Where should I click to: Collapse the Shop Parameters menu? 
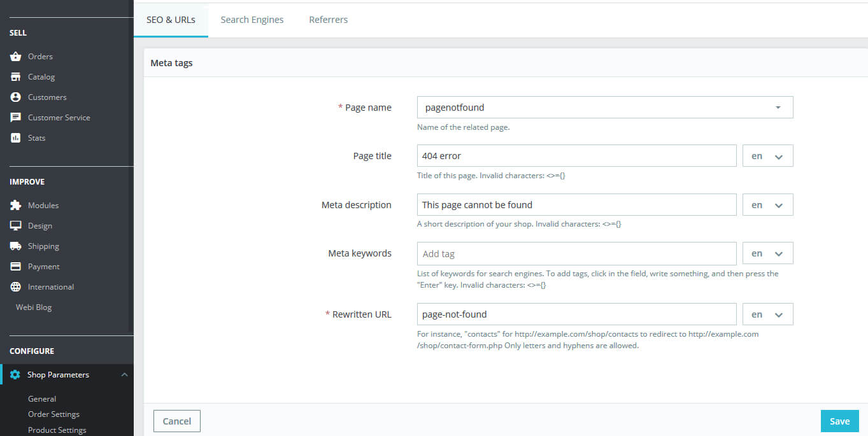(125, 375)
